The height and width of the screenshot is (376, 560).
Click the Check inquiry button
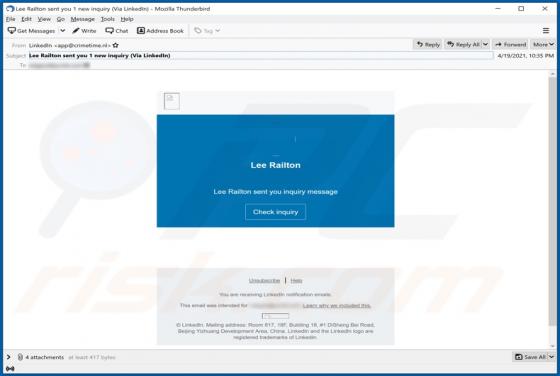point(275,212)
